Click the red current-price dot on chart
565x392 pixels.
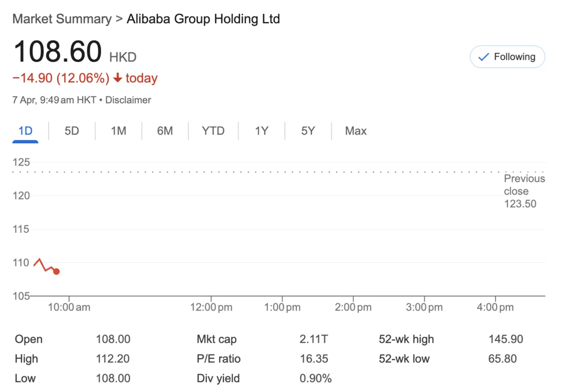[x=56, y=272]
